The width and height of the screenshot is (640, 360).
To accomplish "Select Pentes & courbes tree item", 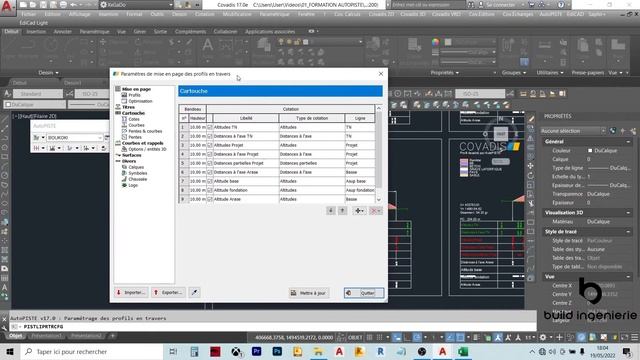I will pos(145,131).
